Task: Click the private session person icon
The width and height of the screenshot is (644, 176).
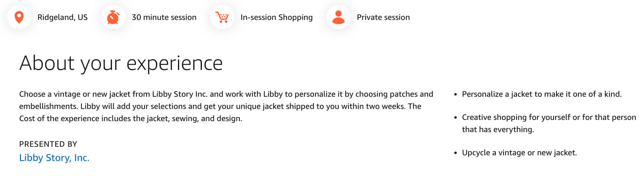Action: 339,17
